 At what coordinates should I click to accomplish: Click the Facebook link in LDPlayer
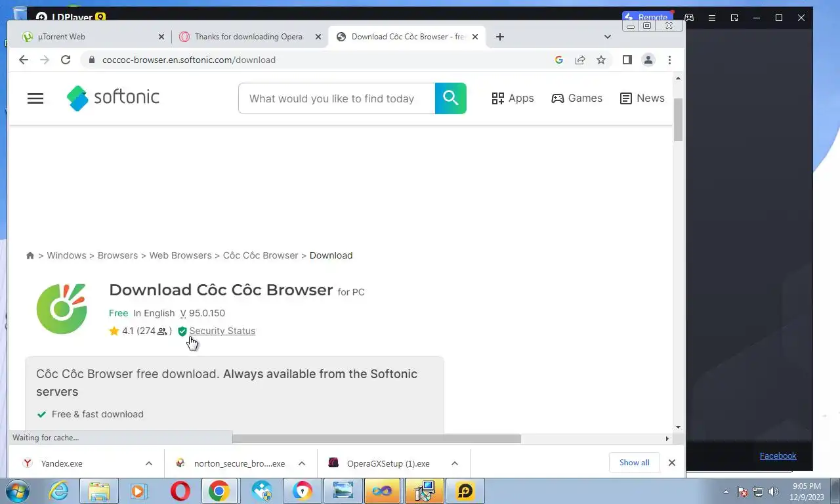click(778, 456)
